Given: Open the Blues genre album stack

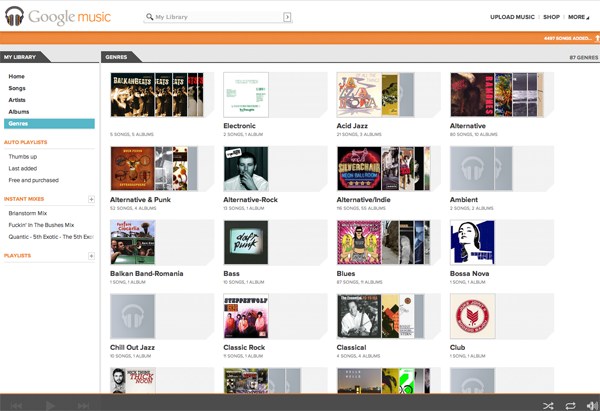Looking at the screenshot, I should (x=383, y=242).
